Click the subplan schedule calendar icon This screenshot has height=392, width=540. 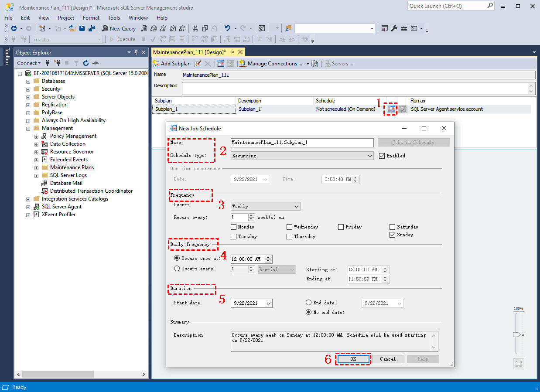[x=391, y=109]
